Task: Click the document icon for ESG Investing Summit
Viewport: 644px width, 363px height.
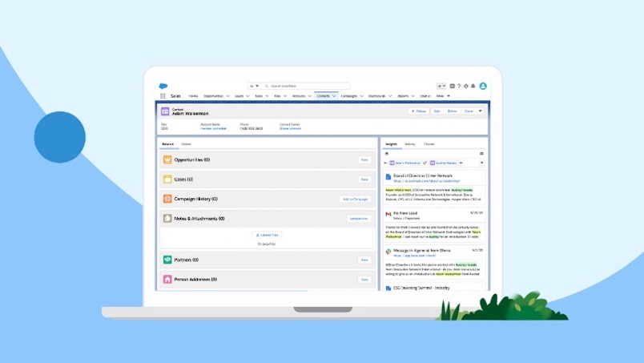Action: pos(388,288)
